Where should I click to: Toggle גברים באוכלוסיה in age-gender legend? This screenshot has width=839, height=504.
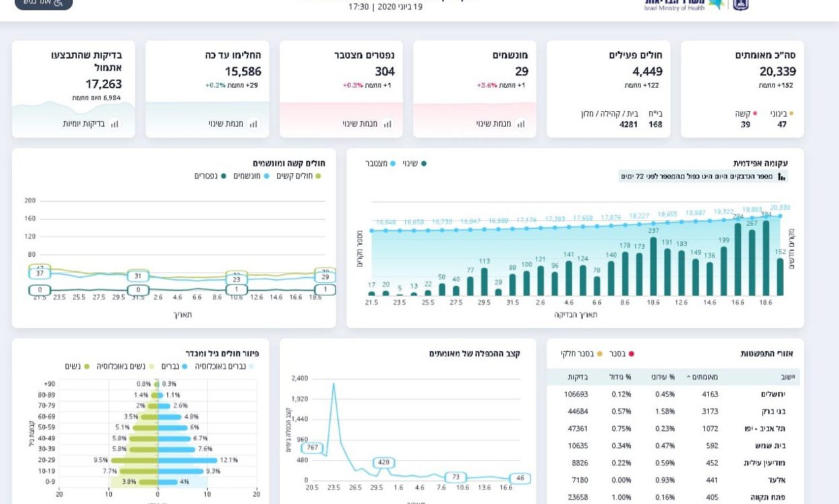pos(225,367)
